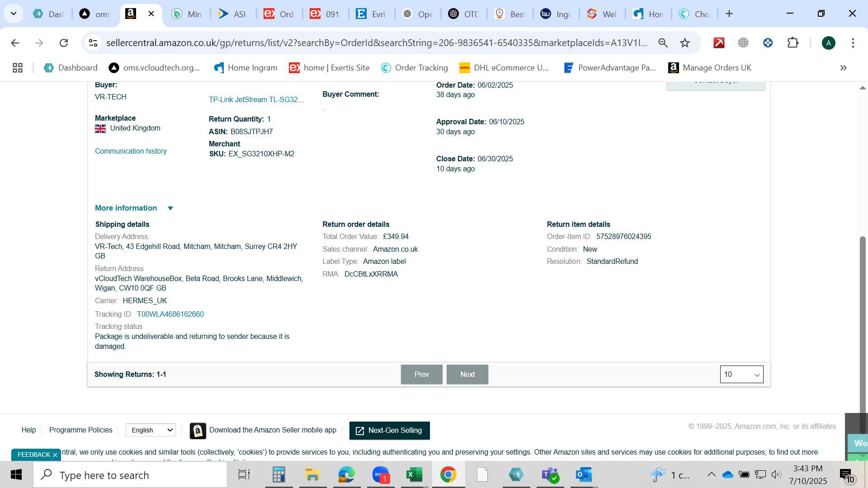Screen dimensions: 868x488
Task: Reload the Seller Central page
Action: [x=64, y=43]
